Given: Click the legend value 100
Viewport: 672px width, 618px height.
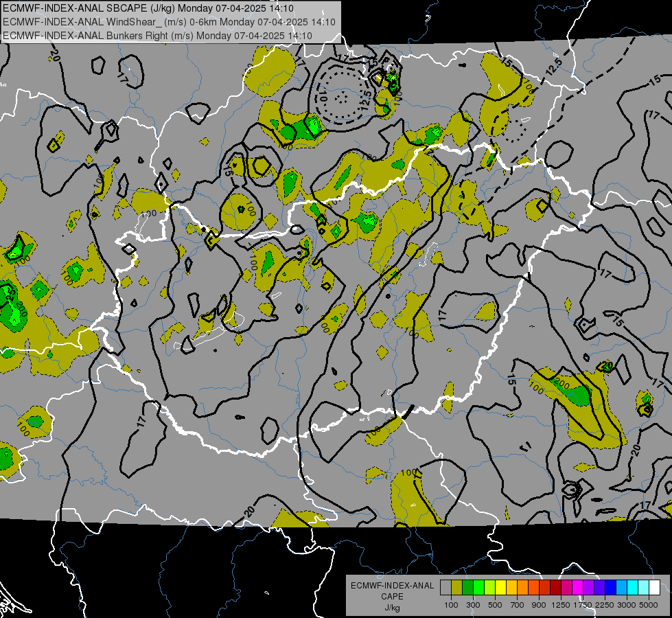Looking at the screenshot, I should coord(451,605).
